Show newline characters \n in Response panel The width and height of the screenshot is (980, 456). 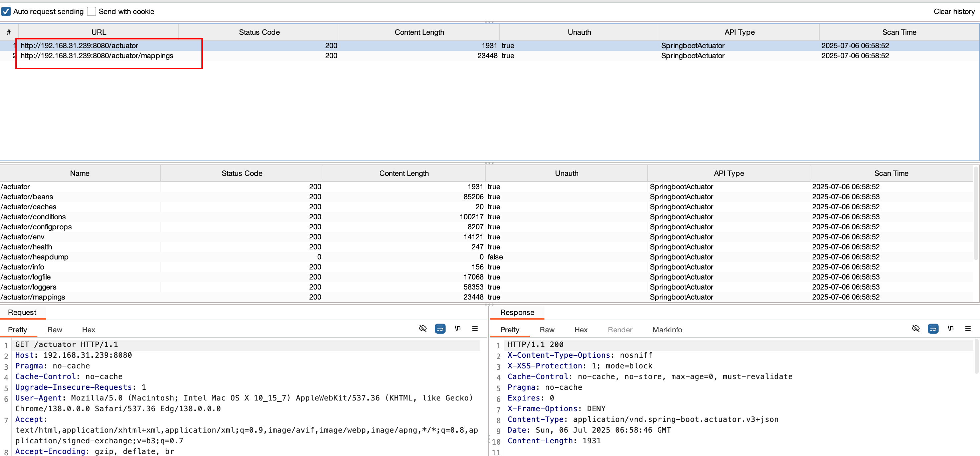click(951, 329)
